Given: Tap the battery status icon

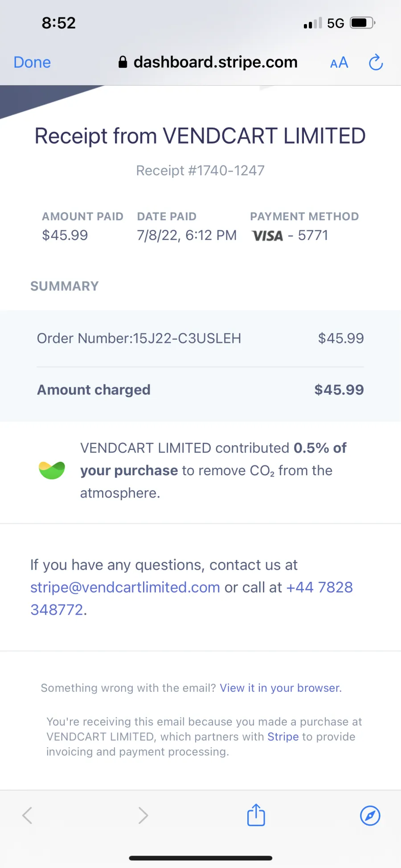Looking at the screenshot, I should (362, 23).
